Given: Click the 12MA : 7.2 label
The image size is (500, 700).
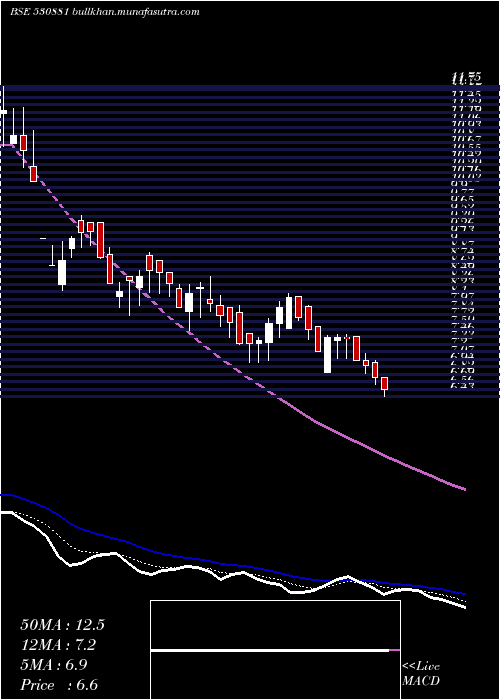Looking at the screenshot, I should [58, 645].
